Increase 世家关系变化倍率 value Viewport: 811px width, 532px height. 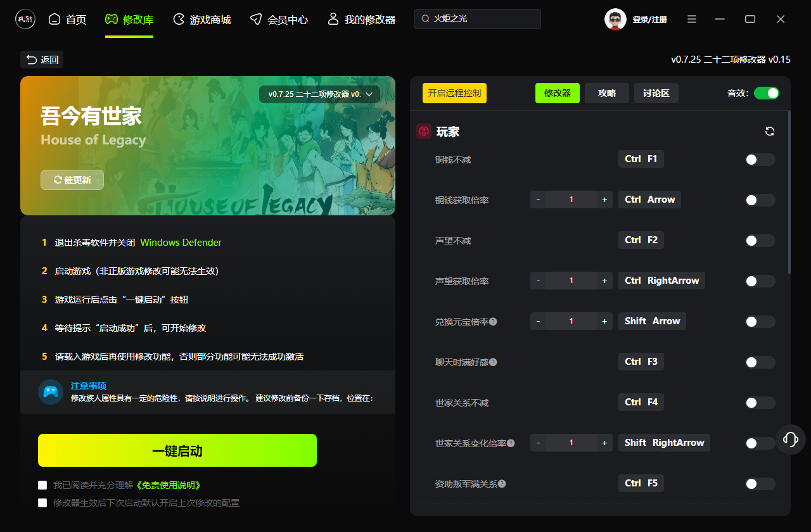[604, 443]
